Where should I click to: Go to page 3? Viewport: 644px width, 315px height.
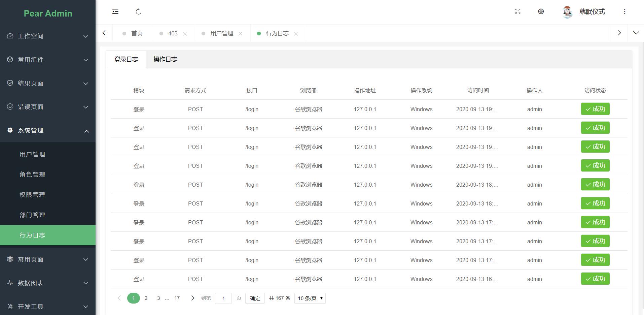(x=158, y=298)
